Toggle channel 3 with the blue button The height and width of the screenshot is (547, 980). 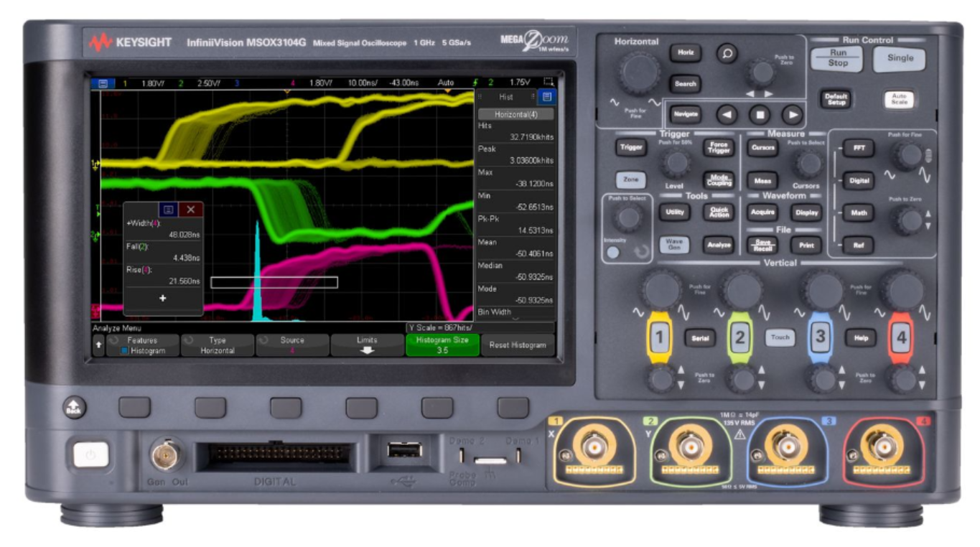(x=820, y=336)
